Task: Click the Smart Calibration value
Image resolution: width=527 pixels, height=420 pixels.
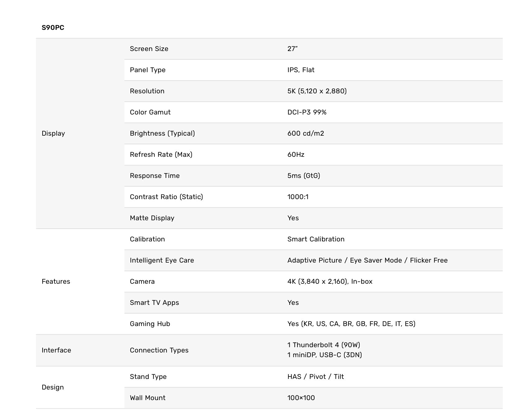Action: (316, 239)
